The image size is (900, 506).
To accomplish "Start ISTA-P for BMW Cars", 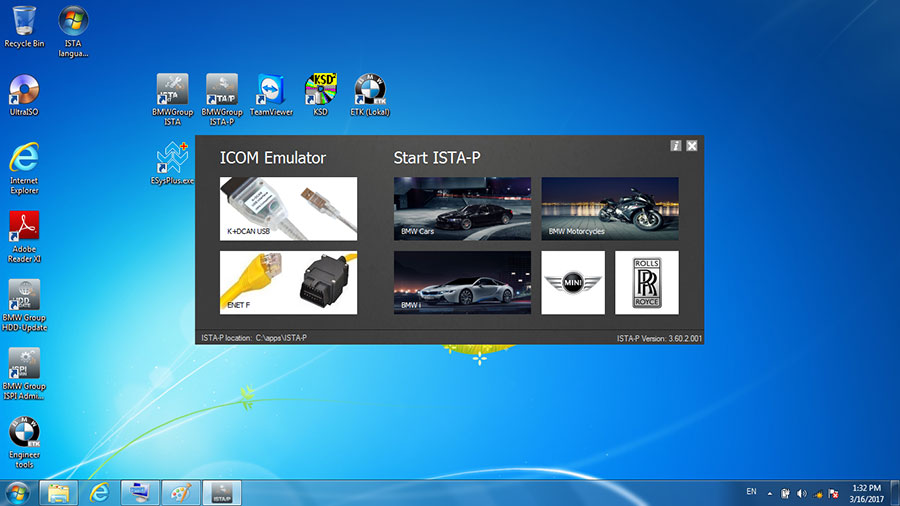I will [462, 209].
